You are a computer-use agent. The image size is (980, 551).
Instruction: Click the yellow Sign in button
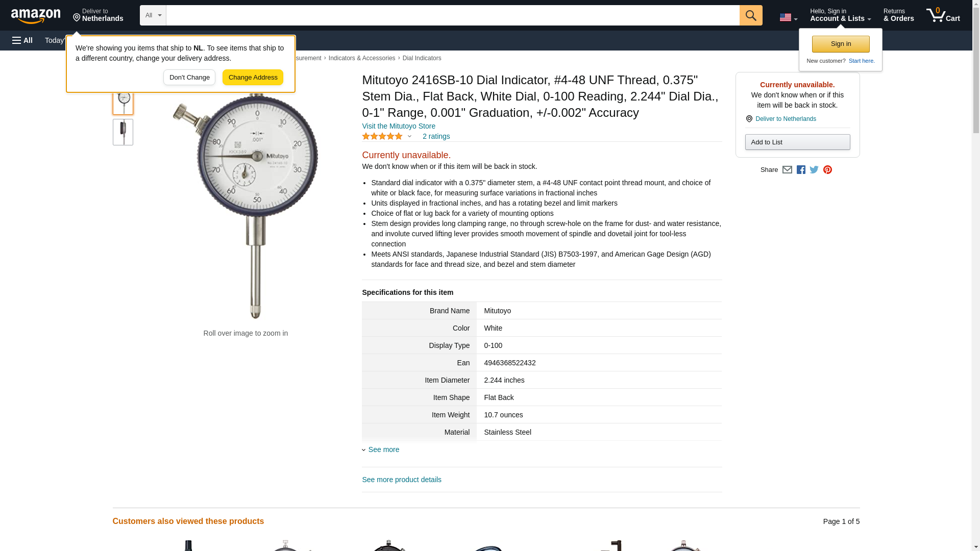click(x=841, y=44)
